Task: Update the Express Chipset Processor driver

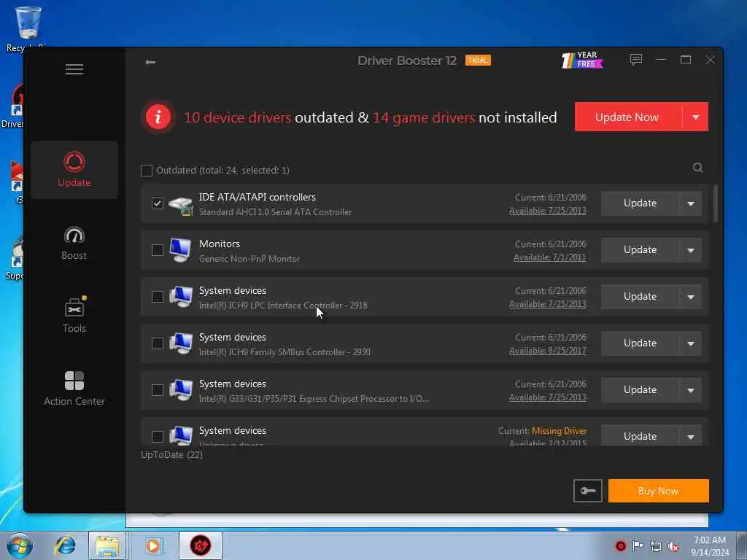Action: tap(640, 390)
